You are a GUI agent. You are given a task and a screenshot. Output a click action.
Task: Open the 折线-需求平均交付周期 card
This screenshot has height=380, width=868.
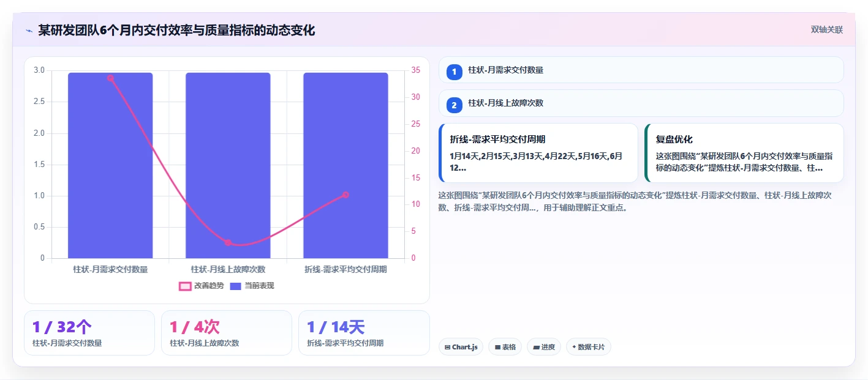538,153
